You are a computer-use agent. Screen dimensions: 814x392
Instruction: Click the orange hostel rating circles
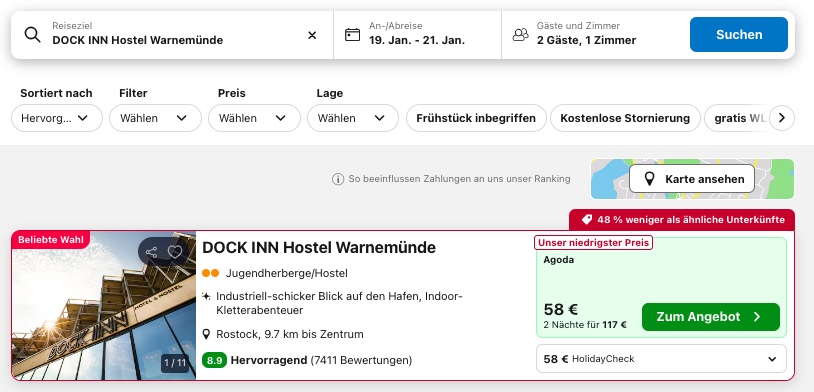point(210,273)
